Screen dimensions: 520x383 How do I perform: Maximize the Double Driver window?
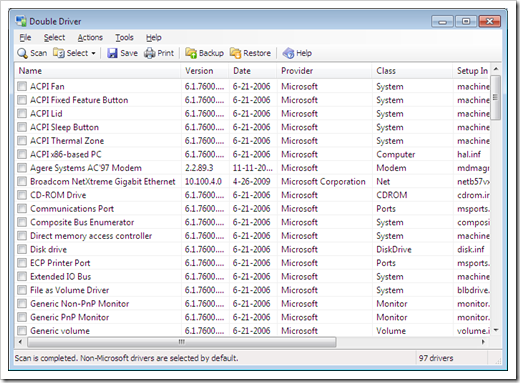point(466,22)
